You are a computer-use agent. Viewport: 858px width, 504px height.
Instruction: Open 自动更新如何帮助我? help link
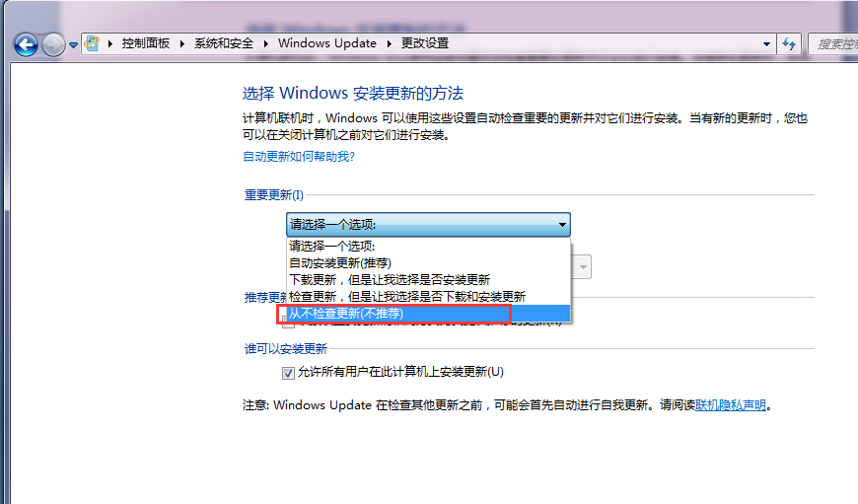pos(299,157)
